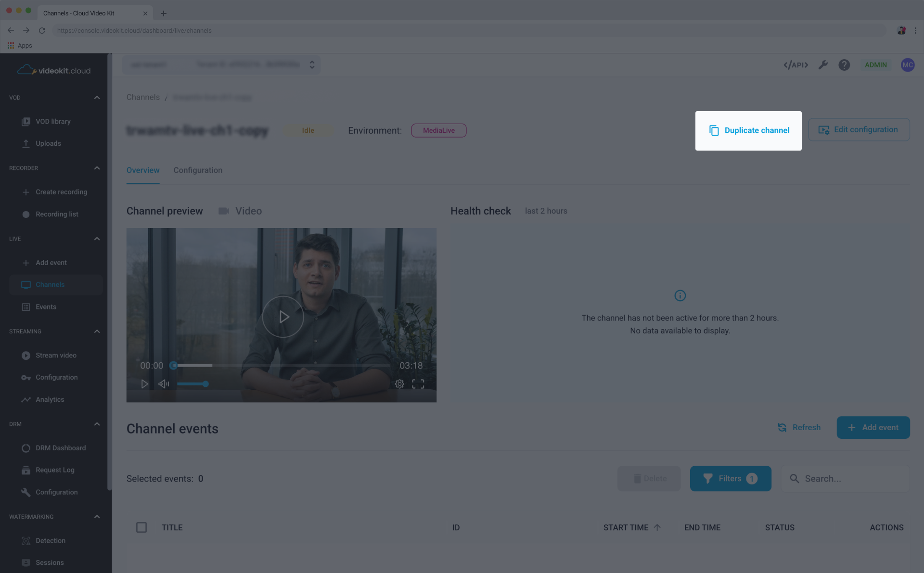Switch to the Configuration tab
Screen dimensions: 924x573
pyautogui.click(x=198, y=170)
